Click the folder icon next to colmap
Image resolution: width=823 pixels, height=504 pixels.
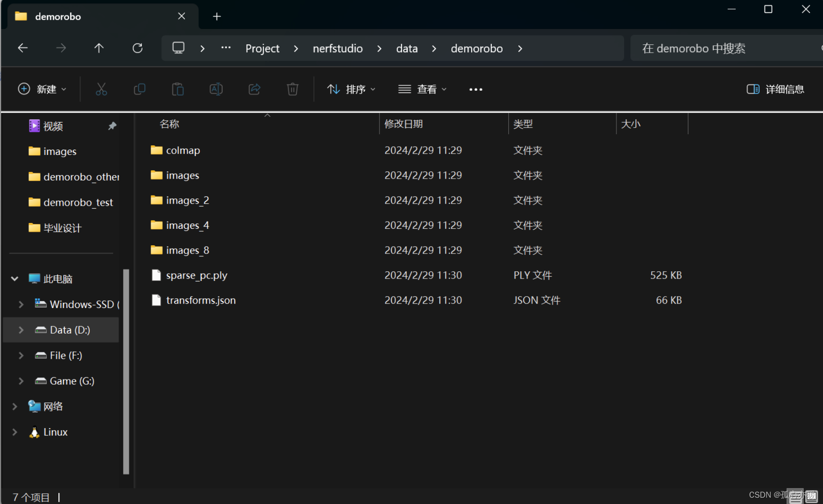click(x=156, y=150)
